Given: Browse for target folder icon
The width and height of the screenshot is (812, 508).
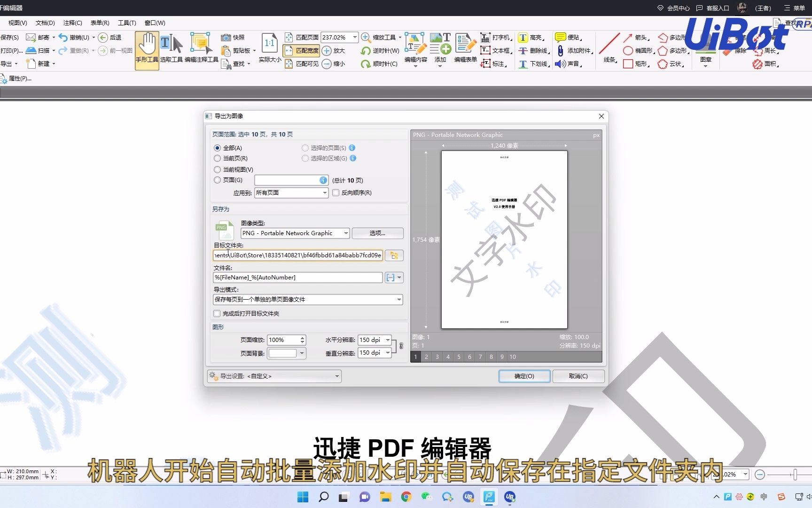Looking at the screenshot, I should (394, 255).
